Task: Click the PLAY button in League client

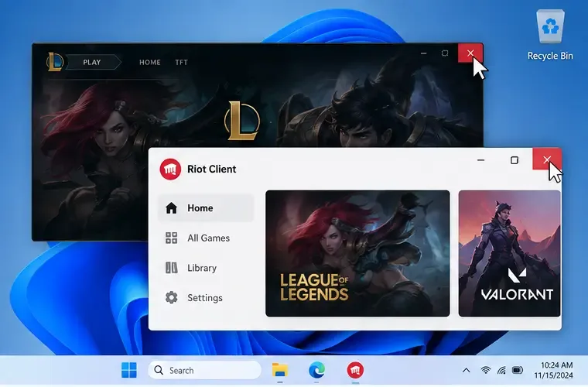Action: point(94,62)
